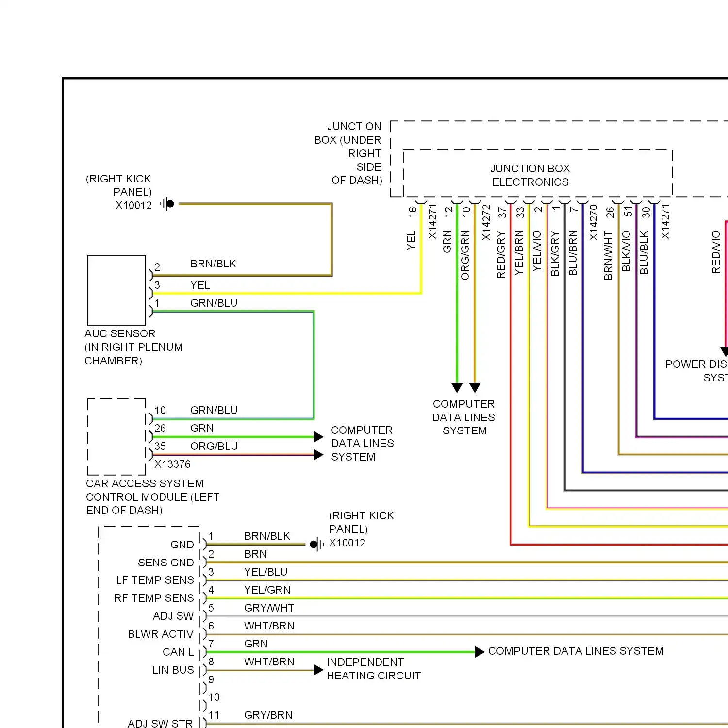
Task: Select pin number 37 under junction box
Action: pos(503,213)
